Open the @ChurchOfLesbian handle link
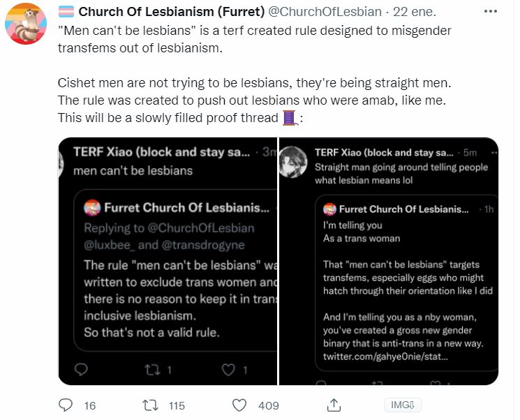 tap(325, 12)
